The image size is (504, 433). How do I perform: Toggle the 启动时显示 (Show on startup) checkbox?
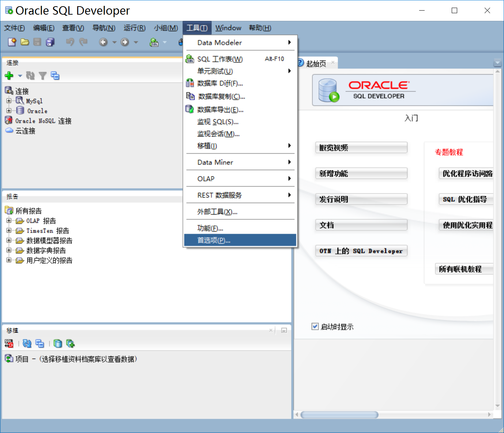(x=315, y=326)
